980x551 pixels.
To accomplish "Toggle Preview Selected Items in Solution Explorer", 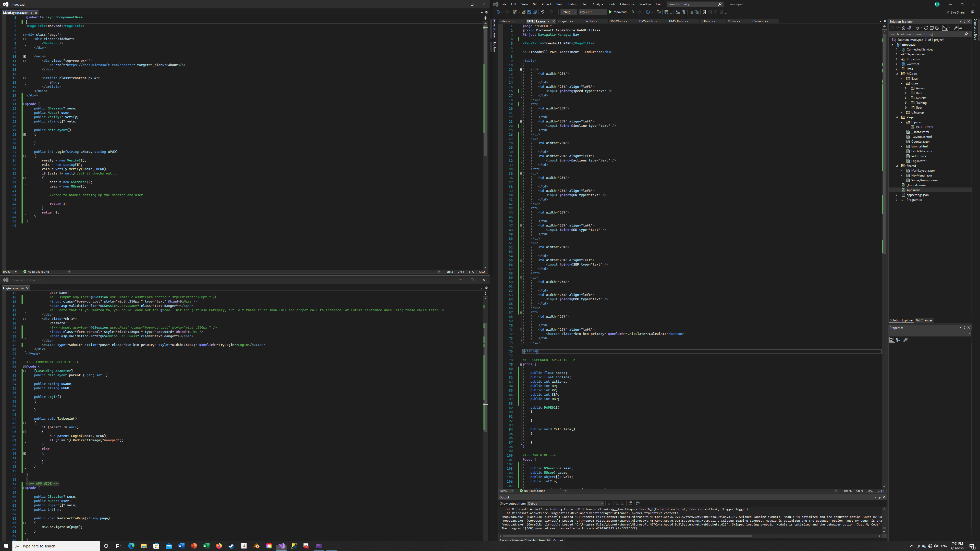I will point(961,28).
